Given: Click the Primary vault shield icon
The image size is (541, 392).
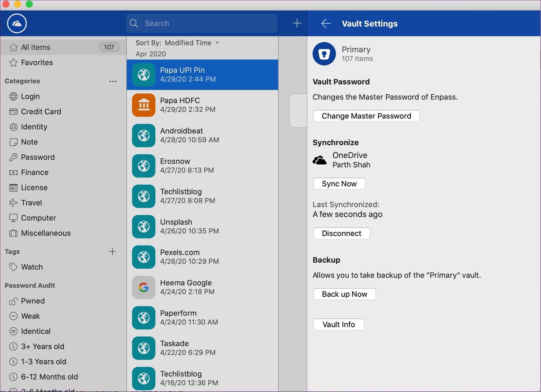Looking at the screenshot, I should click(x=324, y=54).
